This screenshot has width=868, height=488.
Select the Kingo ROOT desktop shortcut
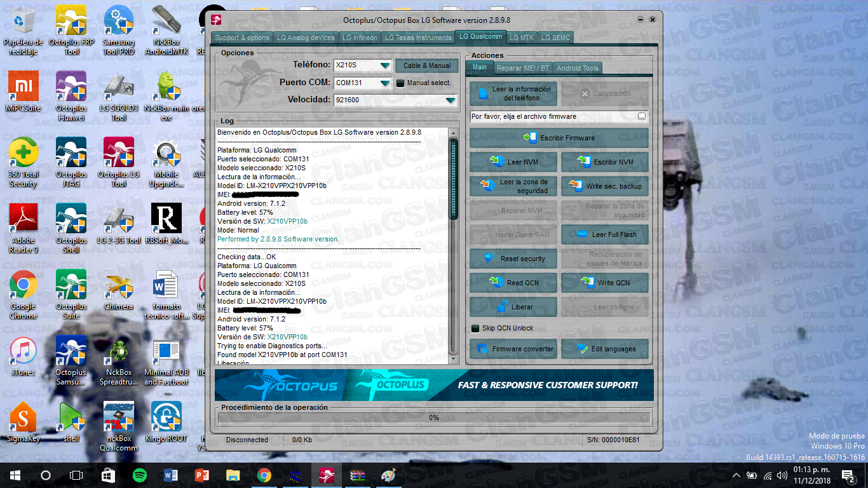(x=166, y=422)
